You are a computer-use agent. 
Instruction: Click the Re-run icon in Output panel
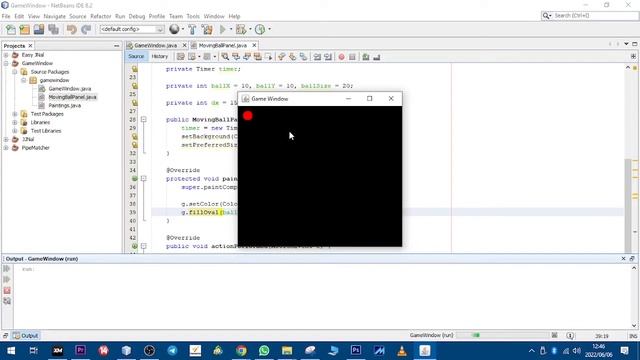click(7, 269)
